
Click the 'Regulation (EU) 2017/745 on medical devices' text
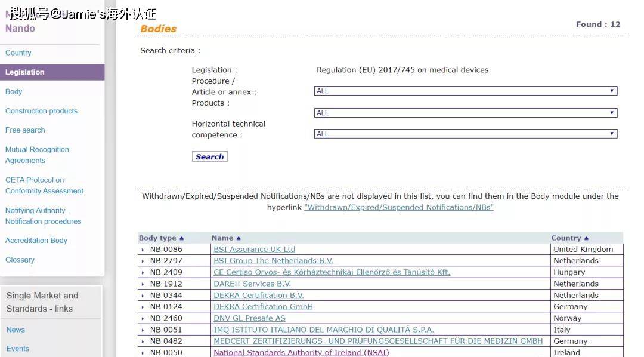tap(402, 70)
